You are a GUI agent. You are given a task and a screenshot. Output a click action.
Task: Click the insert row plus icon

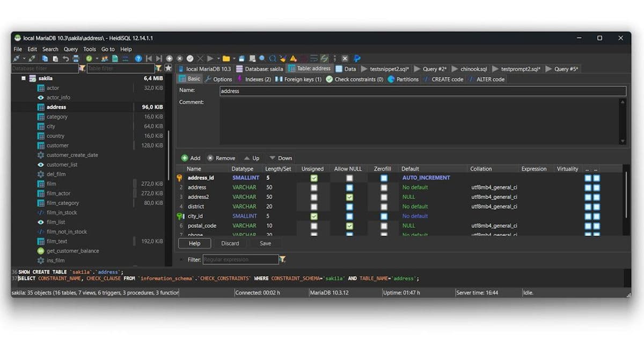(169, 58)
